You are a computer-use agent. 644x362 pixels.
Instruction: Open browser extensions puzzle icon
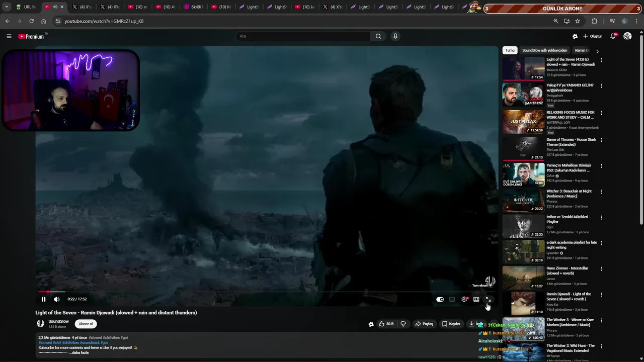click(x=594, y=21)
